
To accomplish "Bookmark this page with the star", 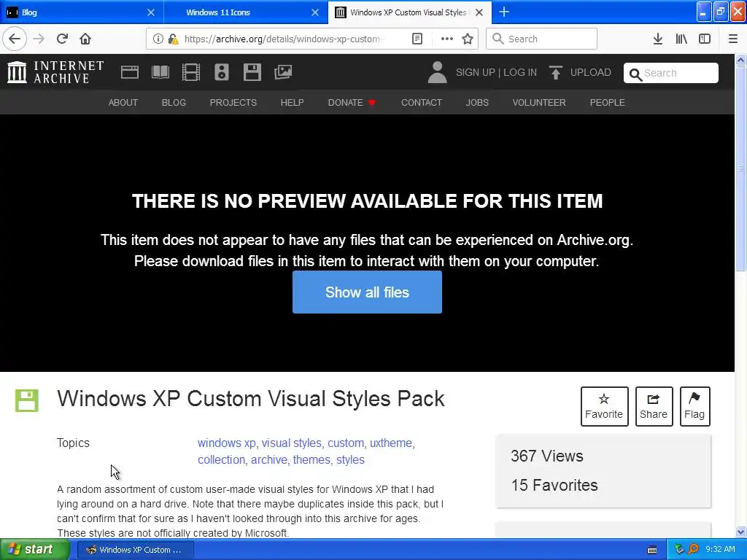I will pos(468,39).
